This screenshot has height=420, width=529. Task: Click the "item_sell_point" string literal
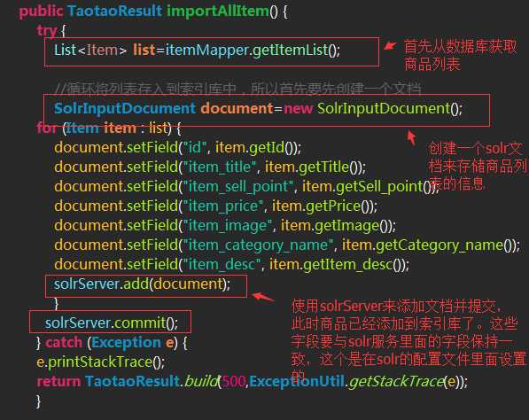237,187
